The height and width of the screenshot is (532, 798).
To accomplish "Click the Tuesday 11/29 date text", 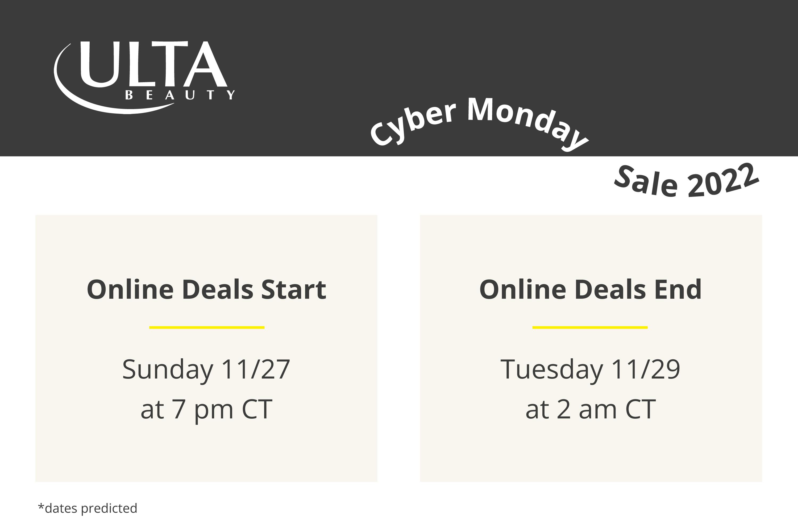I will 590,370.
